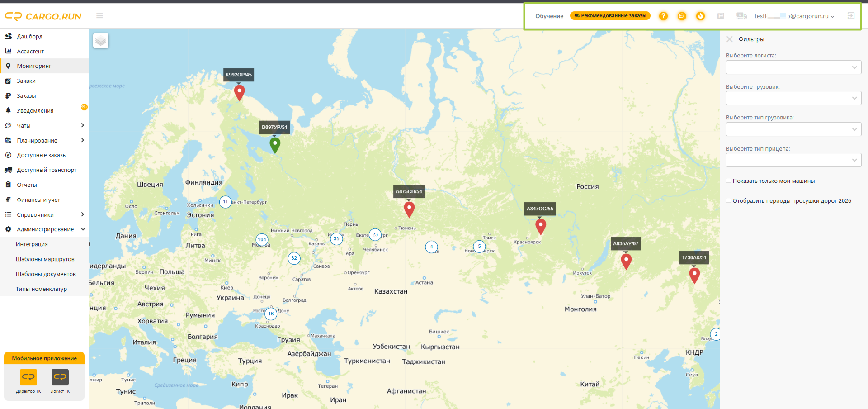
Task: Collapse the Администрирование submenu arrow
Action: 83,229
